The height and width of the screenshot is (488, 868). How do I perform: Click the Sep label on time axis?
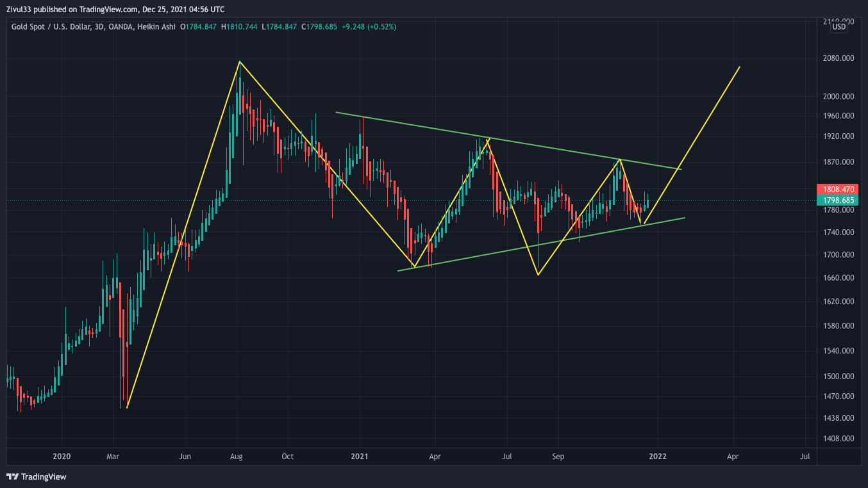point(558,457)
